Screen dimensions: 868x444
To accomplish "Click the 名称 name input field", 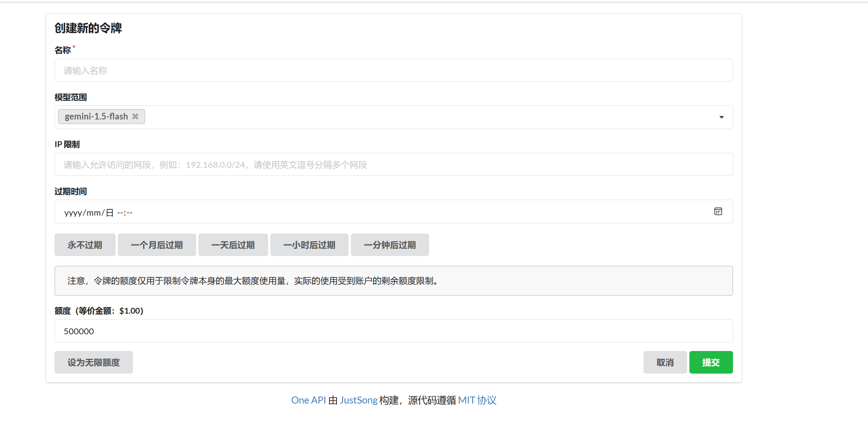I will [393, 70].
